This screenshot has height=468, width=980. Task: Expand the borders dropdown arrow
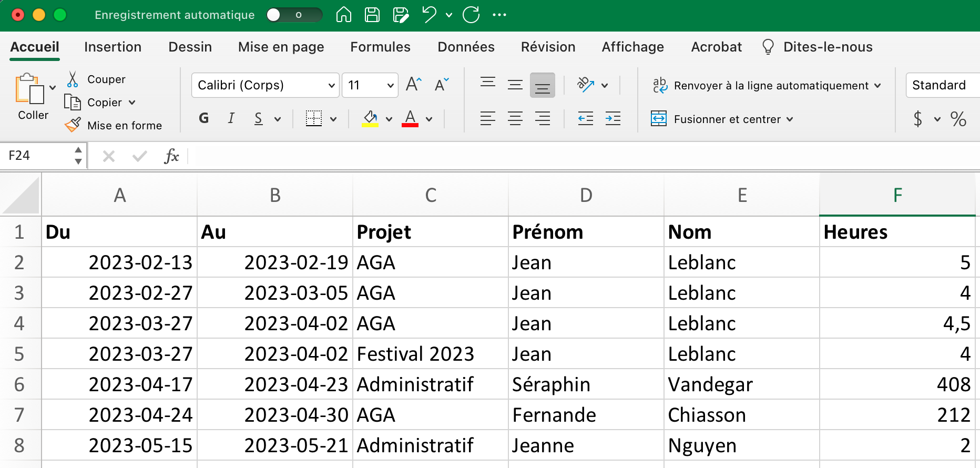pyautogui.click(x=333, y=119)
